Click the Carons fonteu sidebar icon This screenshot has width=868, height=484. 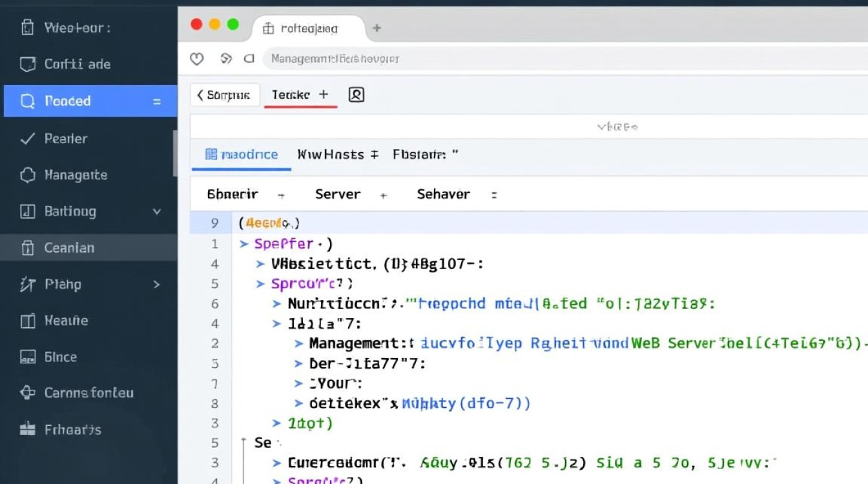[x=27, y=392]
